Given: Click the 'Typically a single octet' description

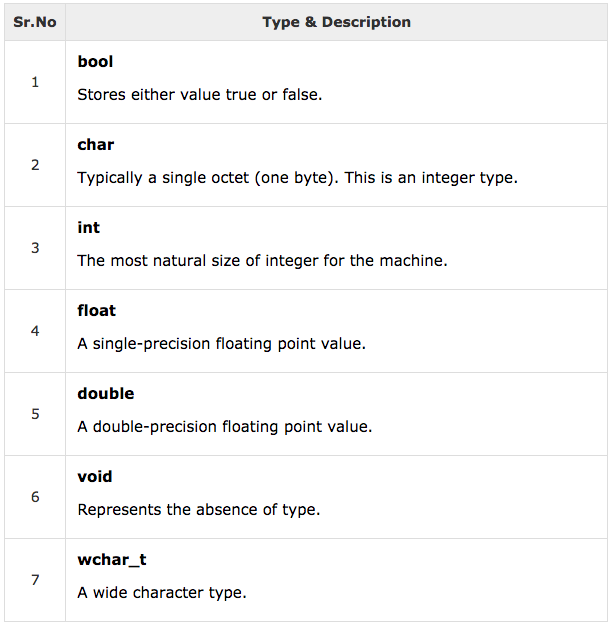Looking at the screenshot, I should coord(297,179).
